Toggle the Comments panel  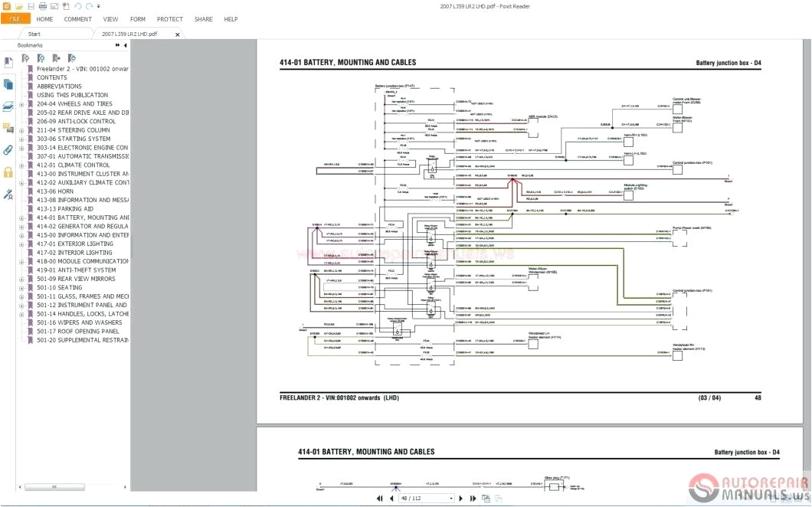click(8, 129)
